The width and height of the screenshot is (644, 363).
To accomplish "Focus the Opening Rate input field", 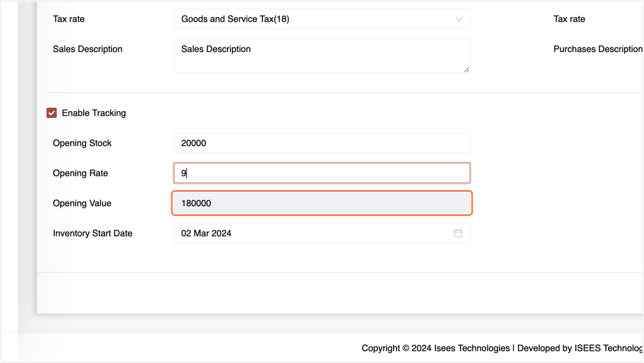I will (322, 173).
